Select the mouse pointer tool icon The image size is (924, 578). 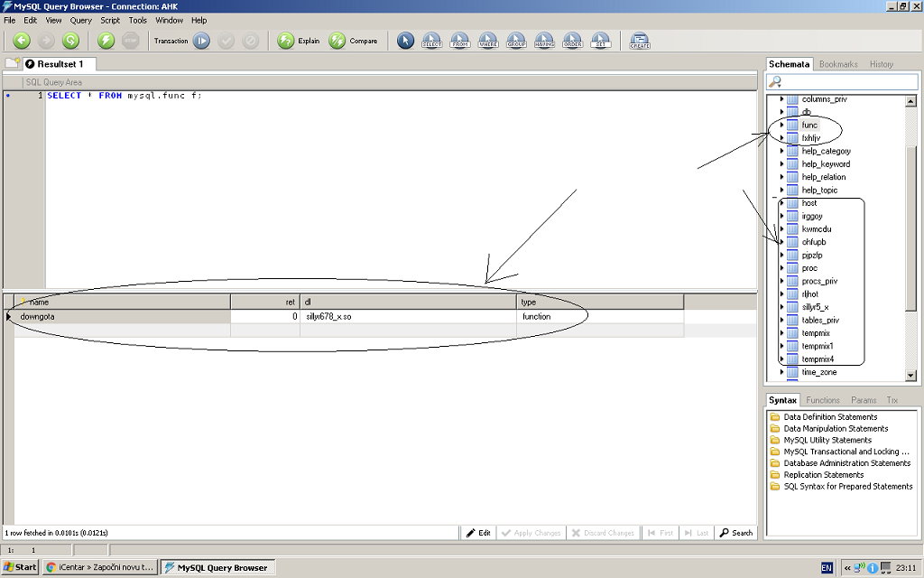[405, 41]
